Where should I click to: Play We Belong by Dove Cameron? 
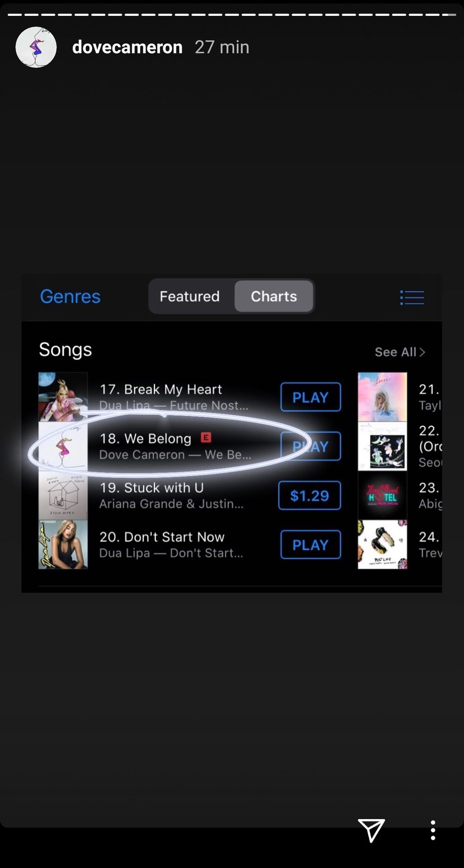click(310, 446)
